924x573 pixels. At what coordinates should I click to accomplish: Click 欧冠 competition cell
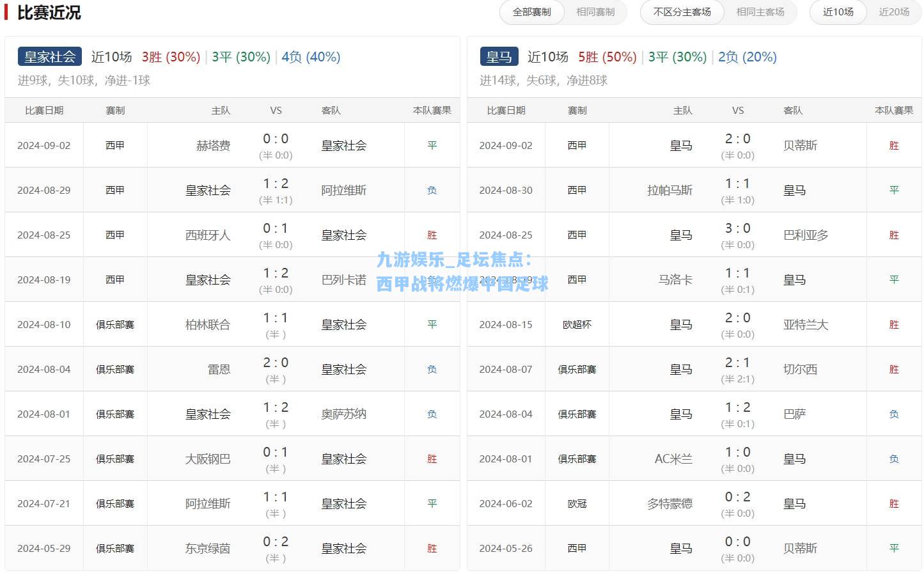(577, 504)
